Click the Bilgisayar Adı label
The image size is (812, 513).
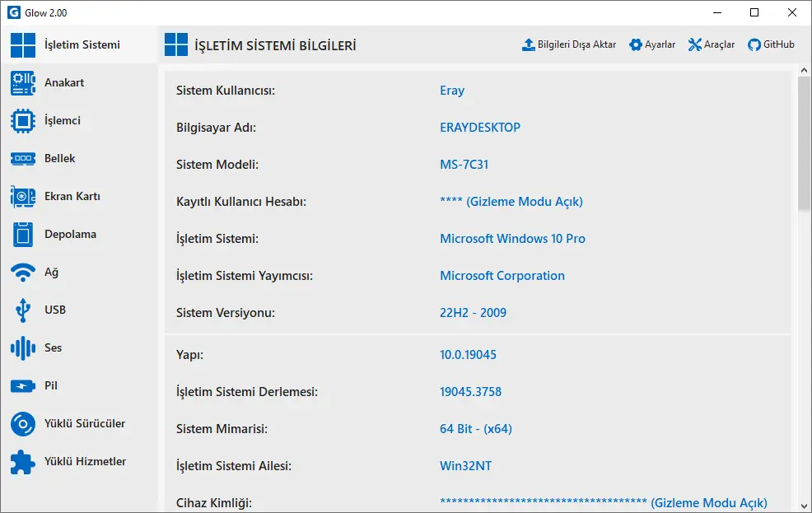(216, 128)
